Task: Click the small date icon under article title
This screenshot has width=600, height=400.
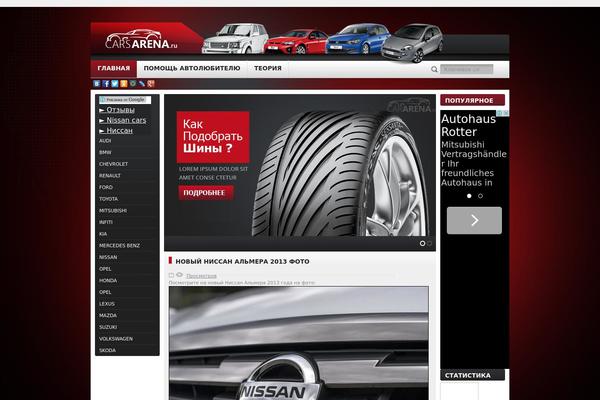Action: (171, 275)
